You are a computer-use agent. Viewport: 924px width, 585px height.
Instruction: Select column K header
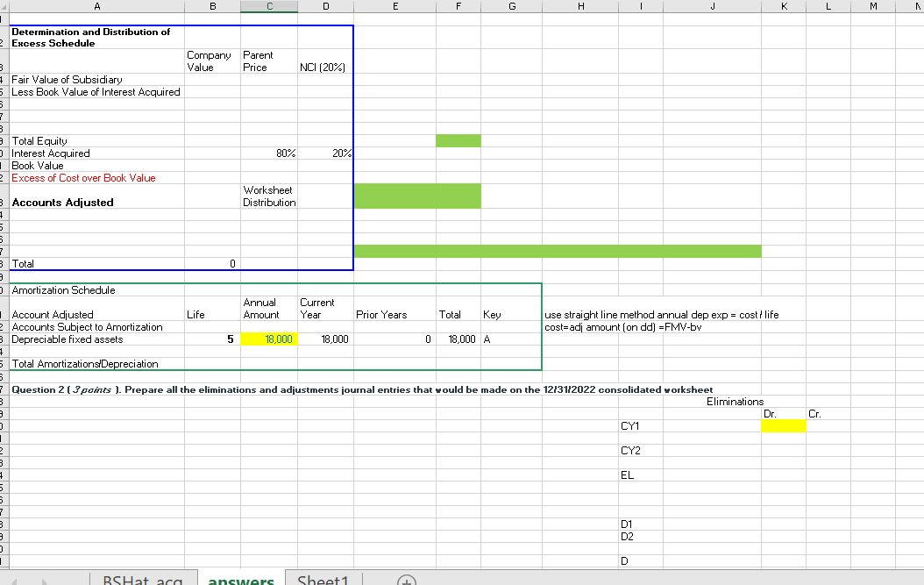[784, 6]
